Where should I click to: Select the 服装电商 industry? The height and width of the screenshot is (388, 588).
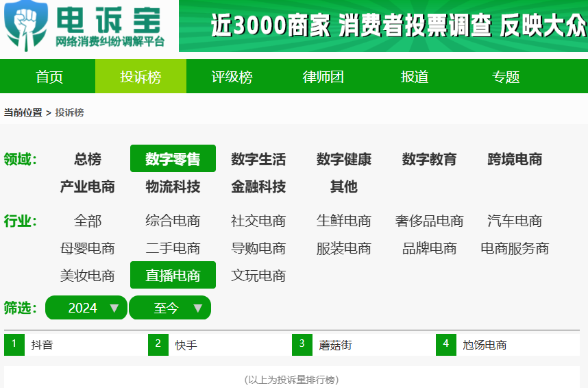click(x=344, y=248)
